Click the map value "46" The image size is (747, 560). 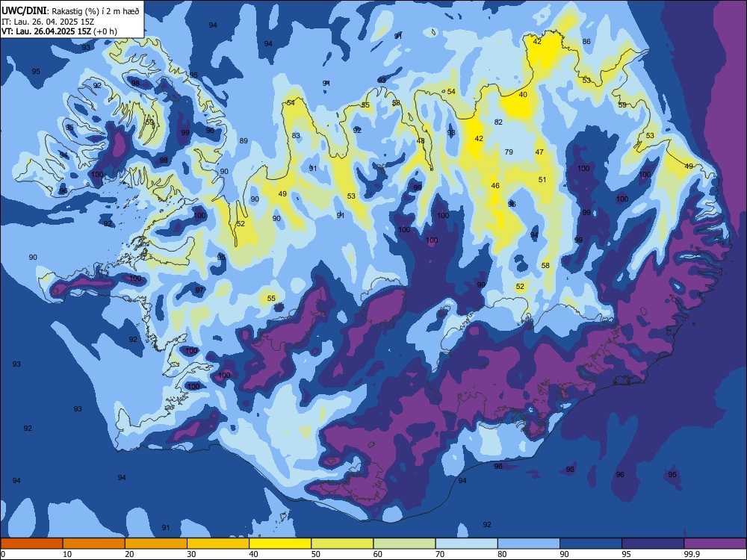pyautogui.click(x=495, y=186)
